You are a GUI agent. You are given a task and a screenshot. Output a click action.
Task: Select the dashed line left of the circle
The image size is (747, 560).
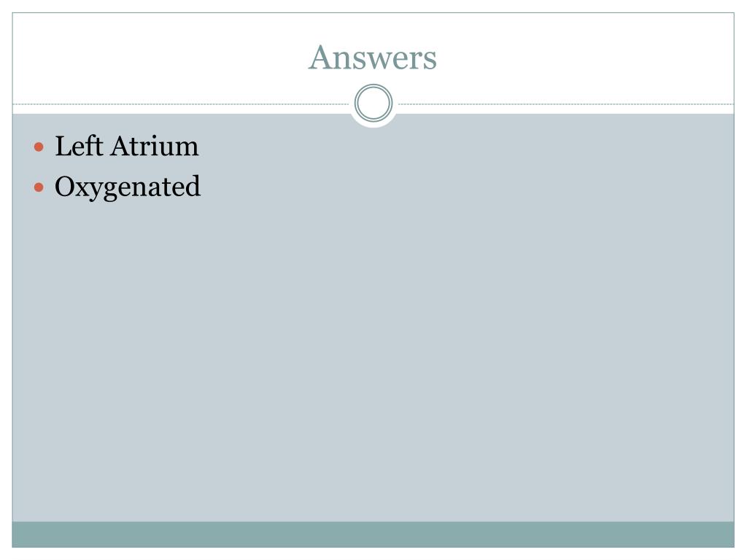[x=181, y=104]
